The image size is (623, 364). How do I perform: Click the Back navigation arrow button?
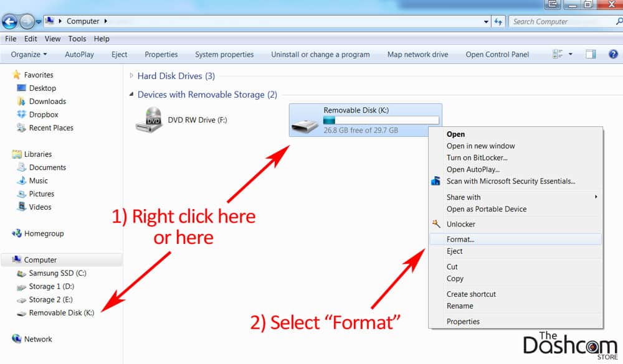pos(9,22)
